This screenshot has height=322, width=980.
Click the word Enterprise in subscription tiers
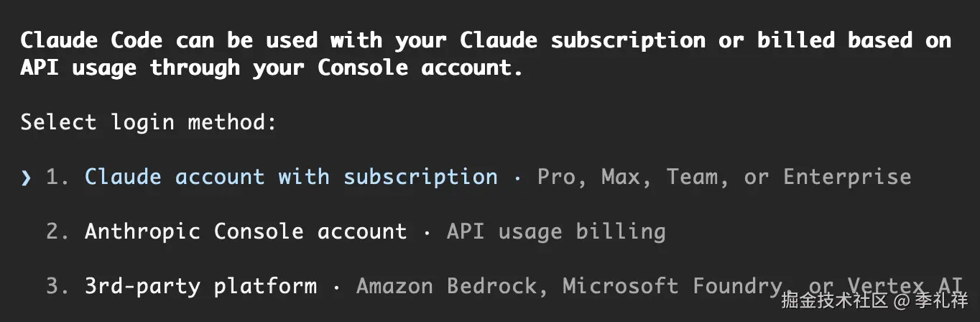[x=847, y=177]
